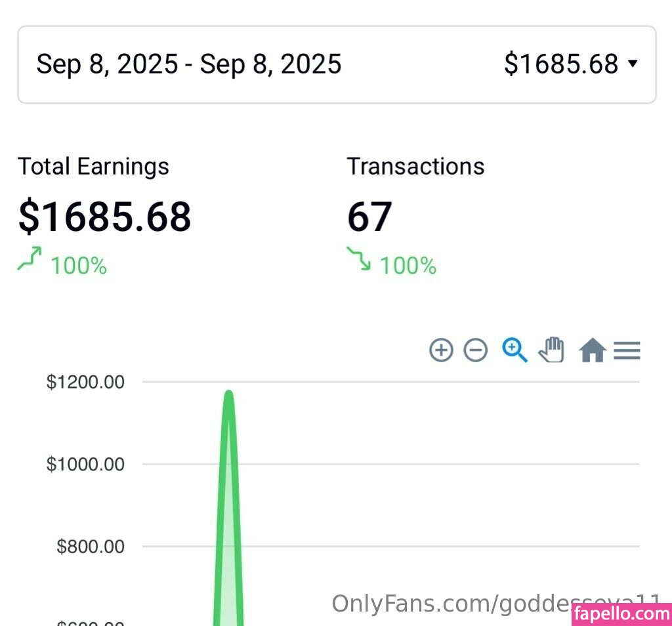
Task: Open the chart hamburger menu
Action: (x=627, y=351)
